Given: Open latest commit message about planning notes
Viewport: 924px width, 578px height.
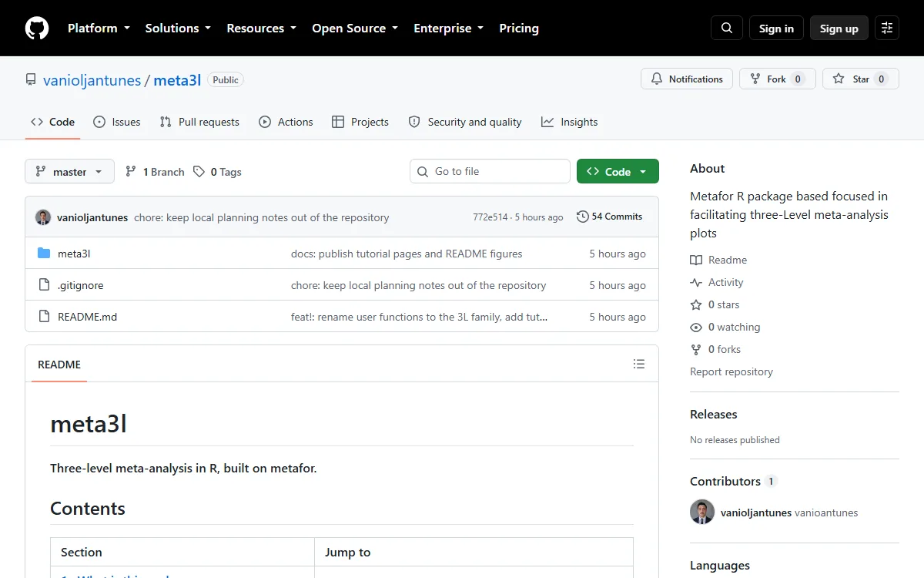Looking at the screenshot, I should (262, 217).
